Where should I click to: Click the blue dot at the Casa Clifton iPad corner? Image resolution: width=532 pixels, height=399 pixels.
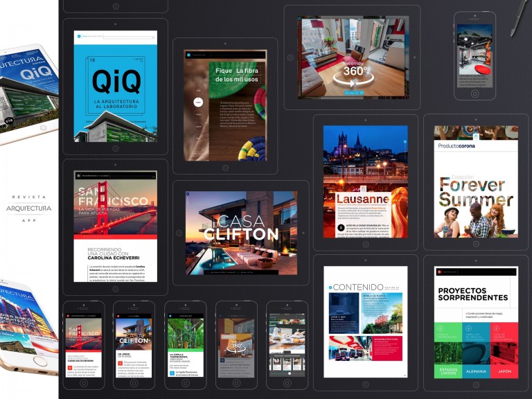pyautogui.click(x=188, y=194)
